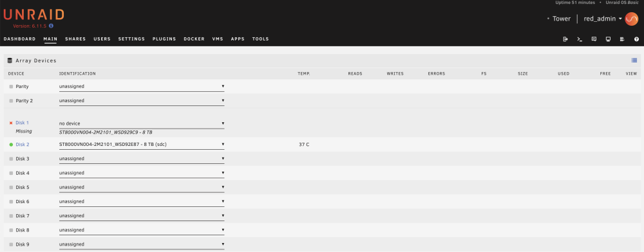Click the Temp. column header
Screen dimensions: 644x252
(304, 74)
